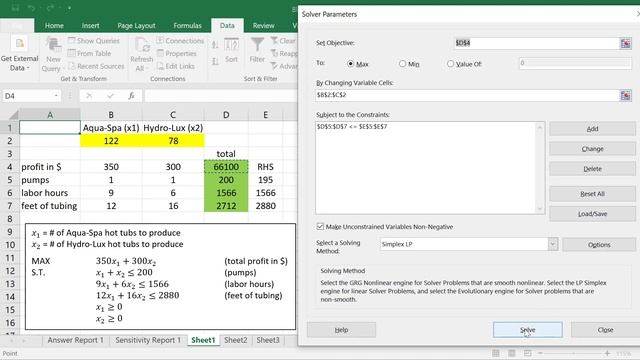Click the Change constraint button
Viewport: 640px width, 360px height.
pos(592,149)
